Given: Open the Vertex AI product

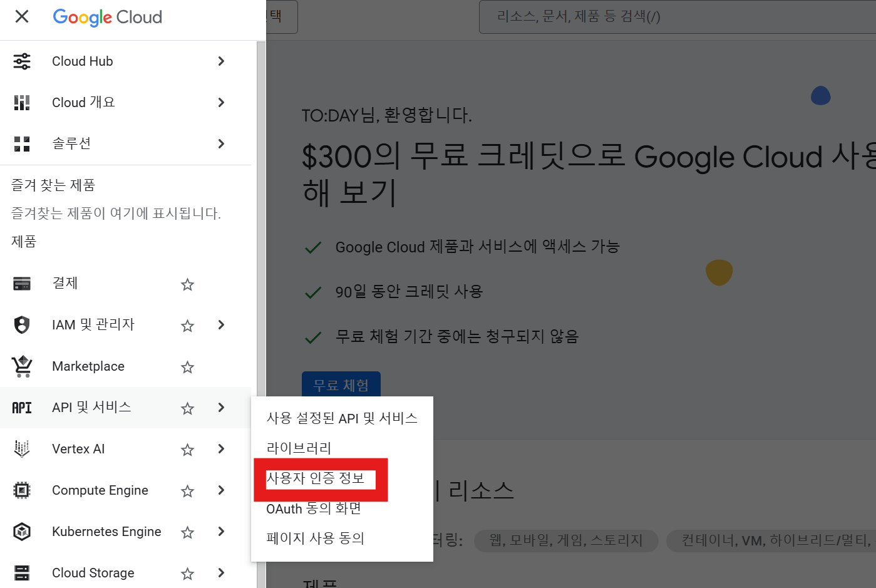Looking at the screenshot, I should click(125, 449).
